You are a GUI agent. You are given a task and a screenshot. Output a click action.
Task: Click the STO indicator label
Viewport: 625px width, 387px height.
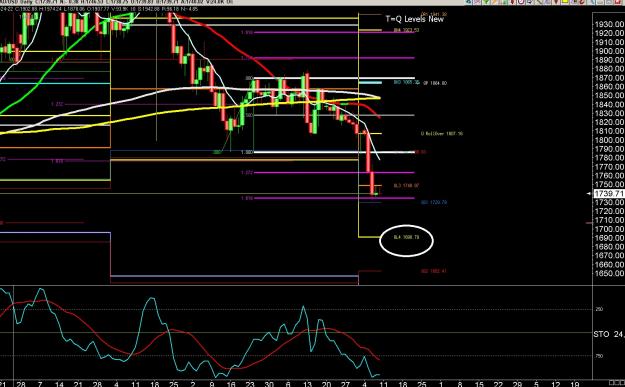point(609,334)
